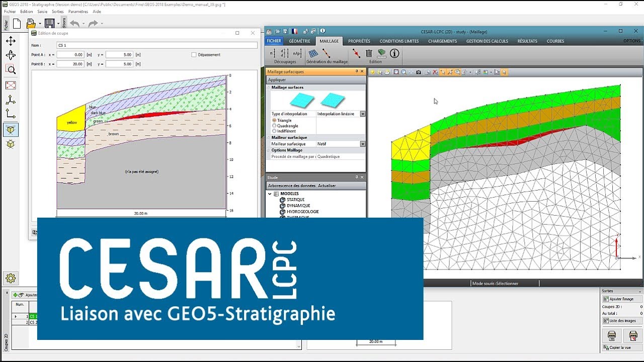Click the surface mesh grid generation icon
The image size is (644, 362).
[x=313, y=53]
